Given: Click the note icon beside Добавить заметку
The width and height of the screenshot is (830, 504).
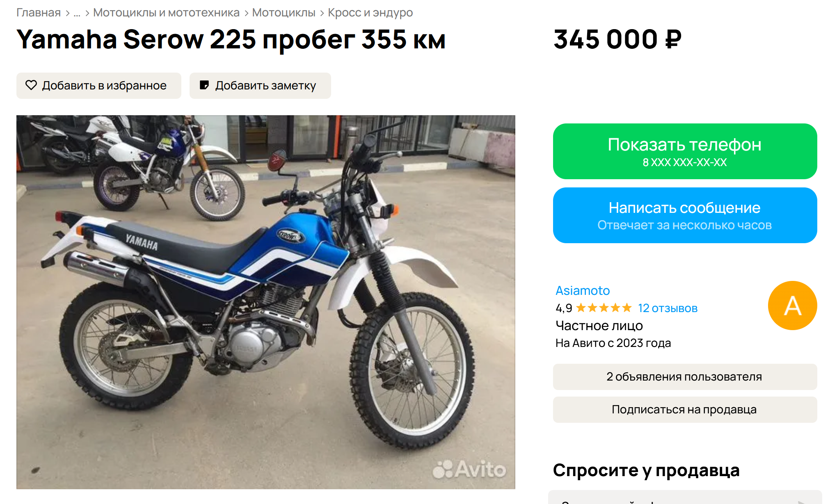Looking at the screenshot, I should 204,85.
